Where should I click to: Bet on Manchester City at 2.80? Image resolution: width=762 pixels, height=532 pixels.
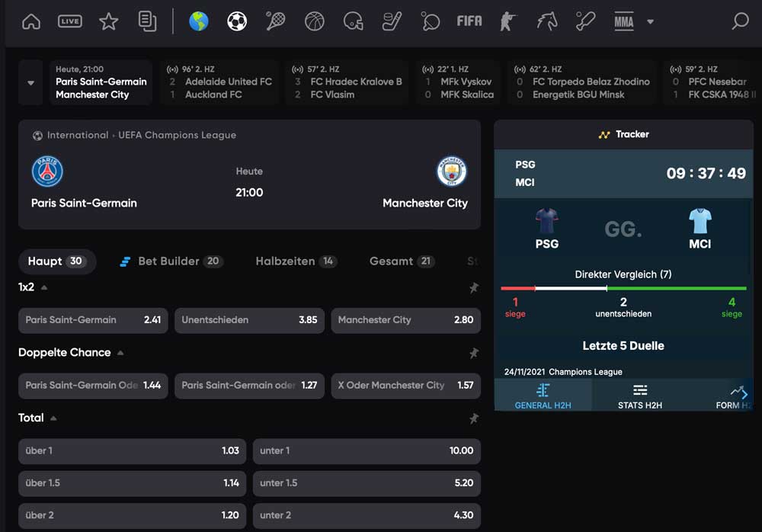pos(406,320)
